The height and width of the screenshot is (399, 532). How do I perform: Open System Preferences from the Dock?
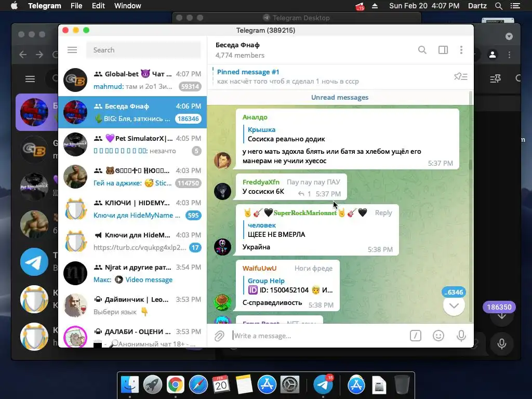click(290, 385)
